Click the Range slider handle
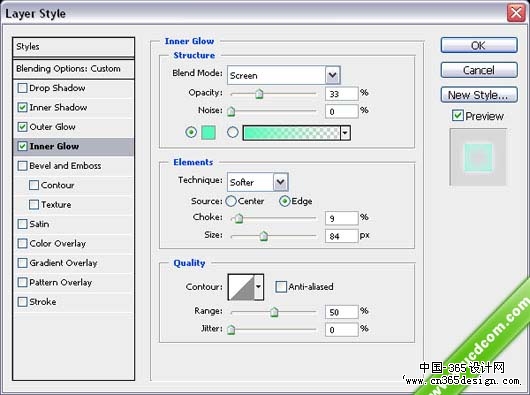Image resolution: width=530 pixels, height=395 pixels. pyautogui.click(x=274, y=312)
